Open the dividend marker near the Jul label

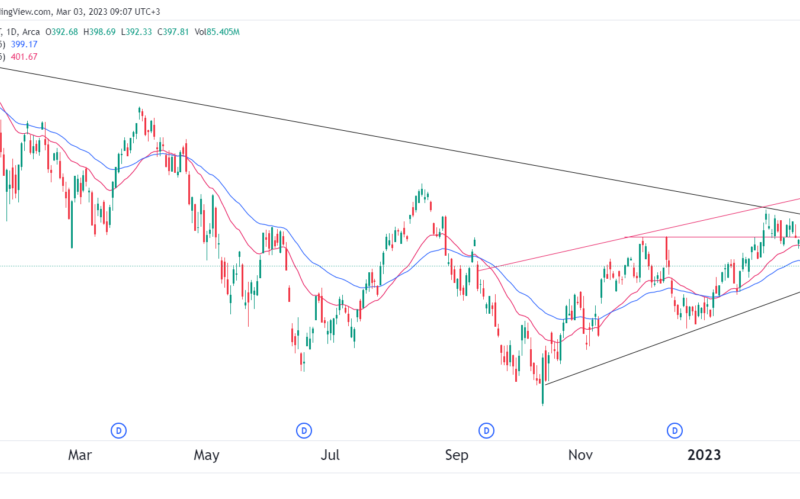click(303, 431)
